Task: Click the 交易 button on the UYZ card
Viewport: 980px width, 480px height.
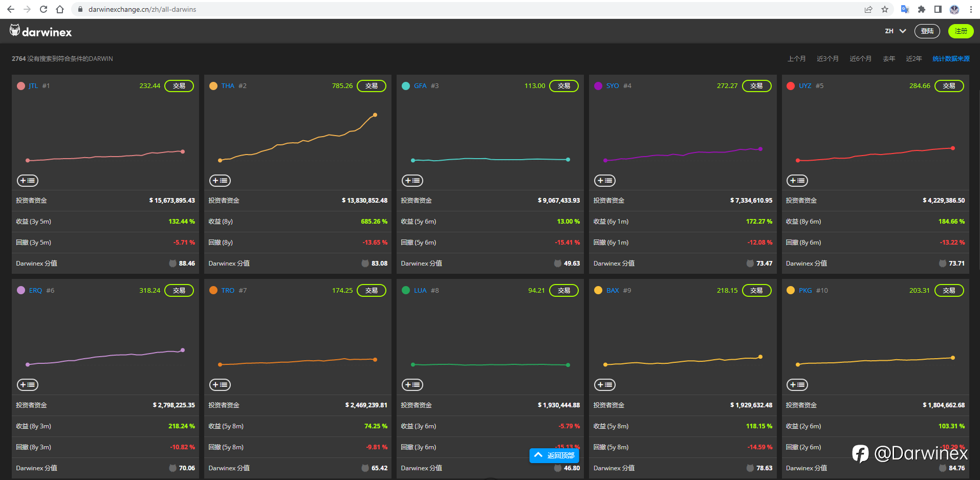Action: [949, 86]
